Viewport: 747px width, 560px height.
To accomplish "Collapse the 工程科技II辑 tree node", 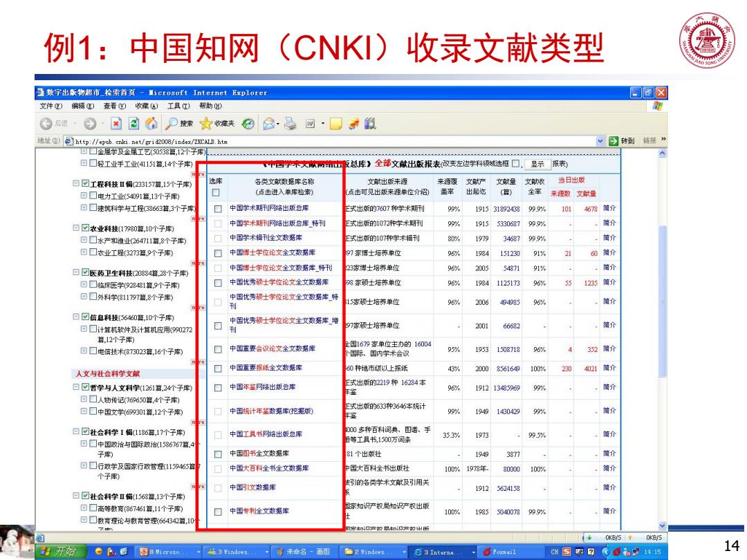I will pos(76,183).
